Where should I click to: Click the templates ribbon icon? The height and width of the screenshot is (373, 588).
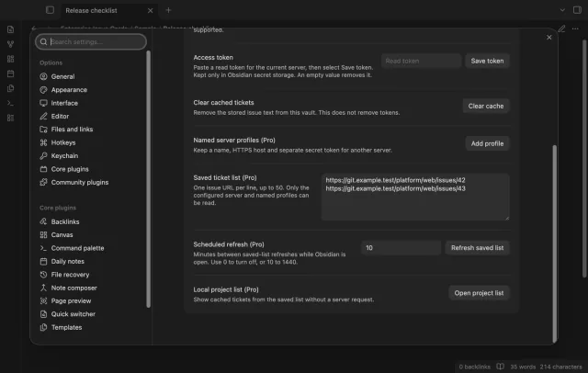tap(10, 88)
